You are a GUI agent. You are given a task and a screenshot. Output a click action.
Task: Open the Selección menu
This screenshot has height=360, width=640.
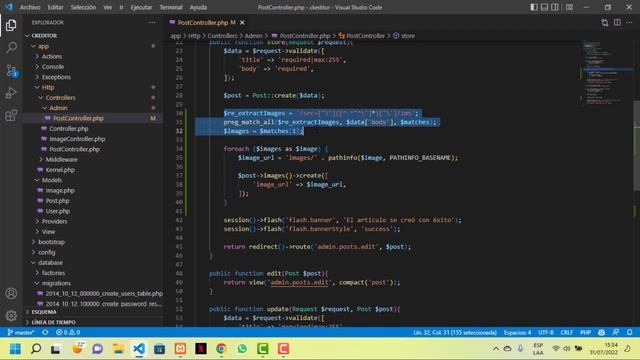(83, 7)
